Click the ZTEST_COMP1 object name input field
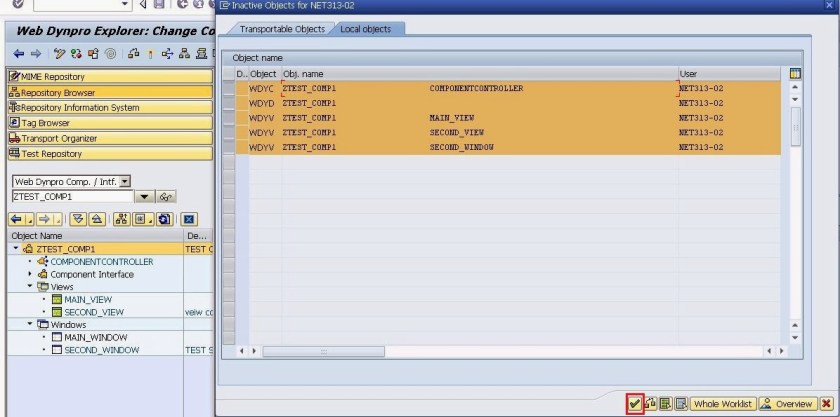 click(x=72, y=197)
